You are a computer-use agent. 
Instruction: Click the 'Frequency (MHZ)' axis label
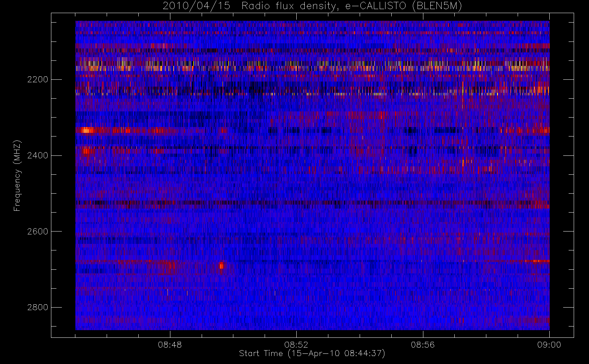pos(17,175)
